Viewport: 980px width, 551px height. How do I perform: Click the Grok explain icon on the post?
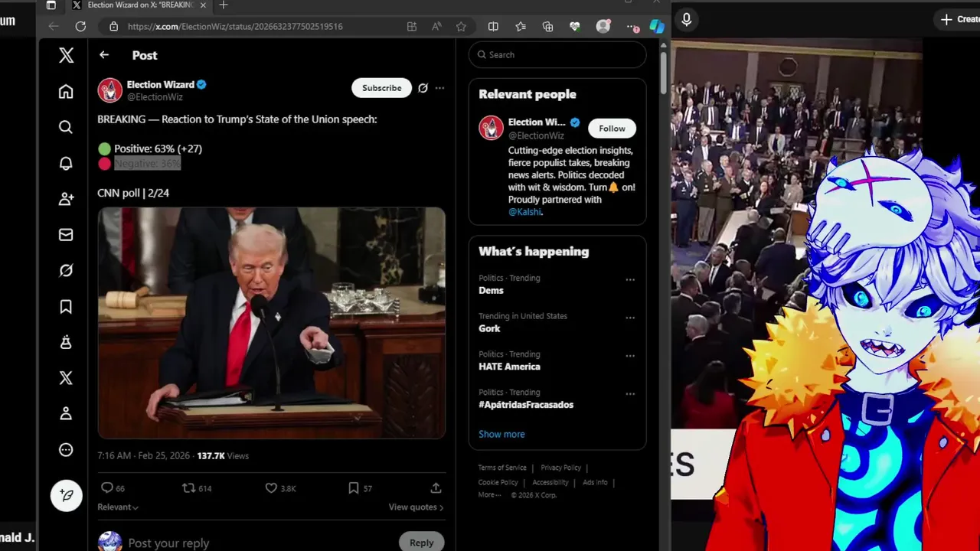tap(423, 88)
